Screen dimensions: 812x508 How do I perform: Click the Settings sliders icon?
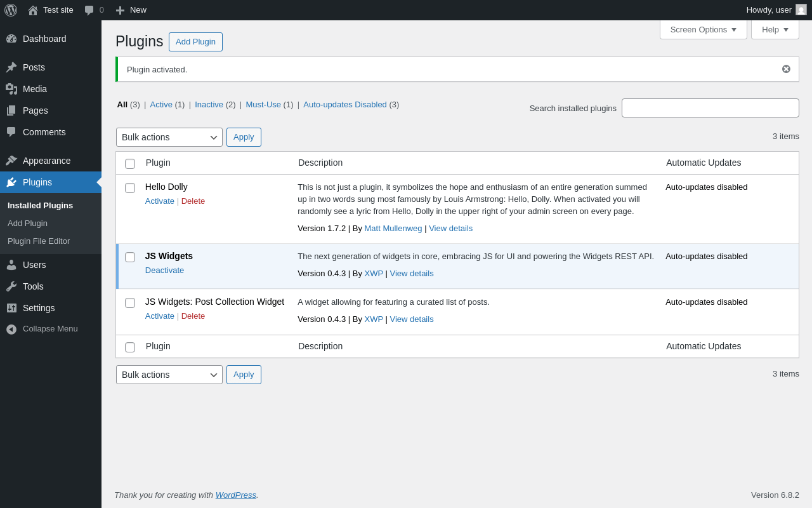click(x=11, y=308)
